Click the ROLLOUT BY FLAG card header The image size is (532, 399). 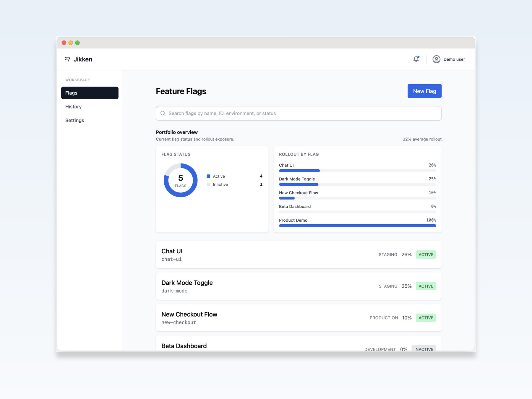point(299,154)
